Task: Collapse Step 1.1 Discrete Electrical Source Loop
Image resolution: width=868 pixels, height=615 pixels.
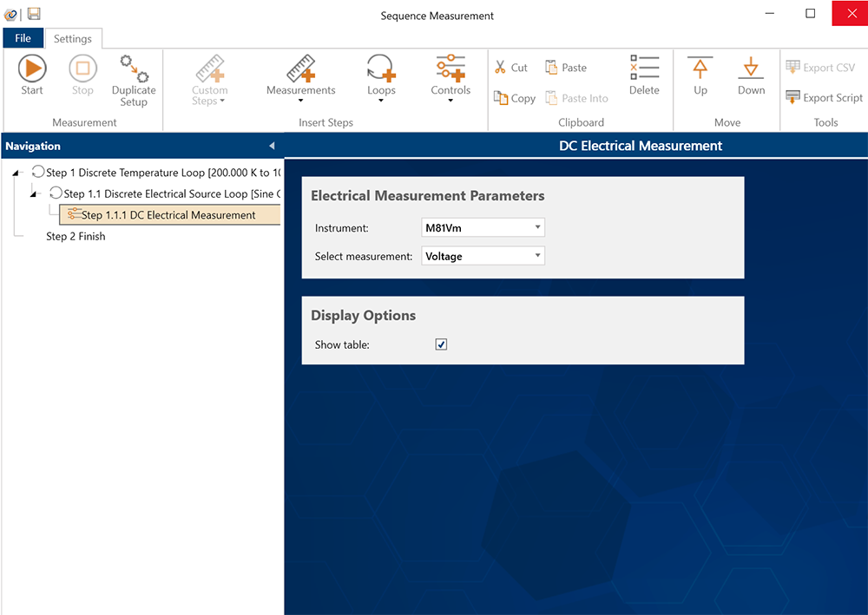Action: coord(35,193)
